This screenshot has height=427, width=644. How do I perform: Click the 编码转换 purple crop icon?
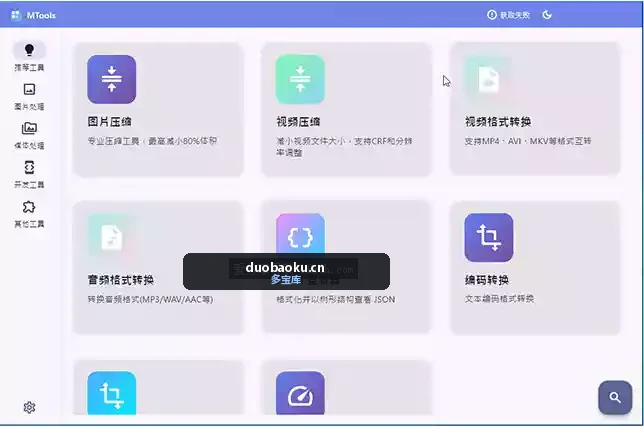(x=489, y=237)
